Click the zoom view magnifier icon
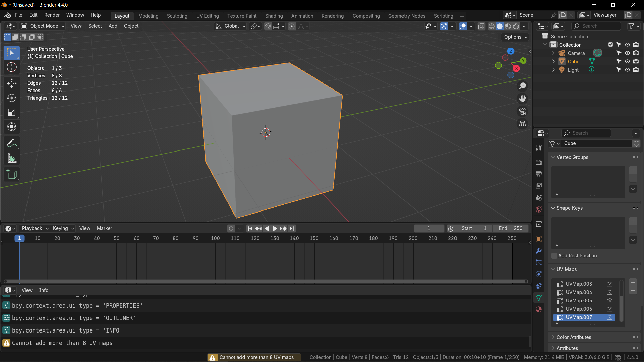The width and height of the screenshot is (644, 362). [x=522, y=86]
